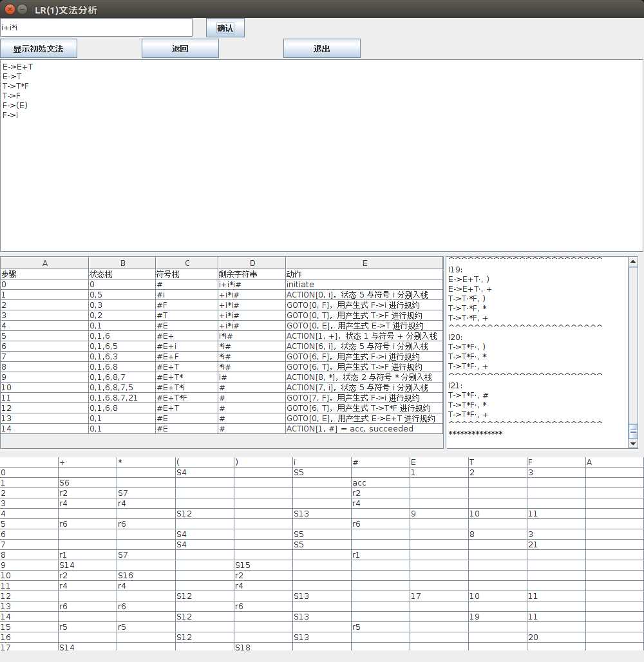Click action cell ACTION[8, *]

click(365, 377)
